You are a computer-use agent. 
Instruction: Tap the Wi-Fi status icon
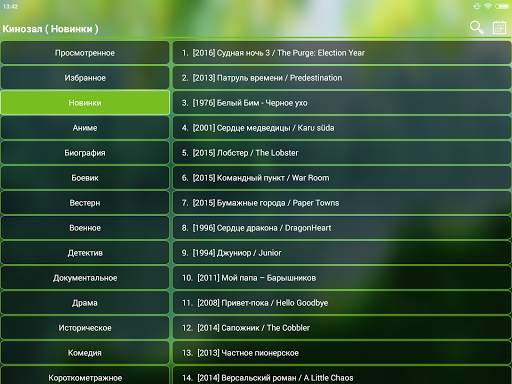pos(488,6)
